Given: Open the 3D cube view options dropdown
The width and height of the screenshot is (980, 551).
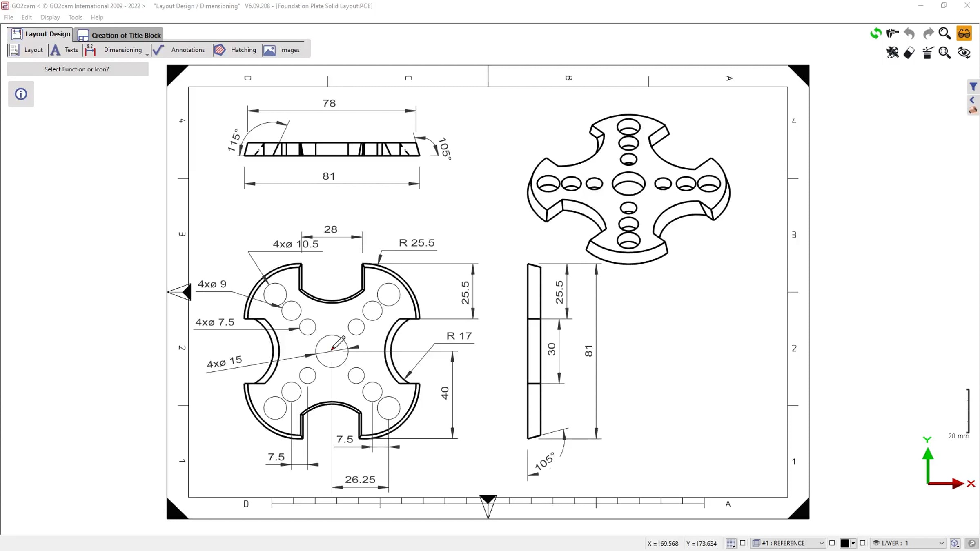Looking at the screenshot, I should click(955, 543).
